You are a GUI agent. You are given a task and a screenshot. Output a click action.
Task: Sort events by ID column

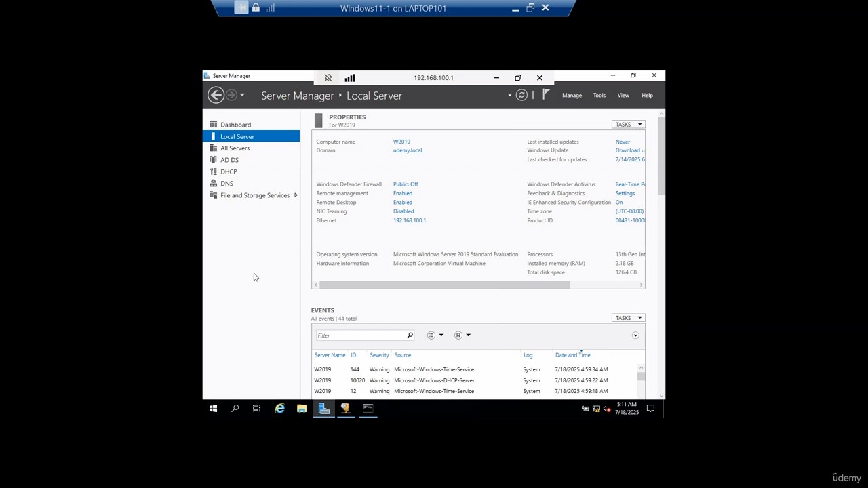tap(353, 355)
